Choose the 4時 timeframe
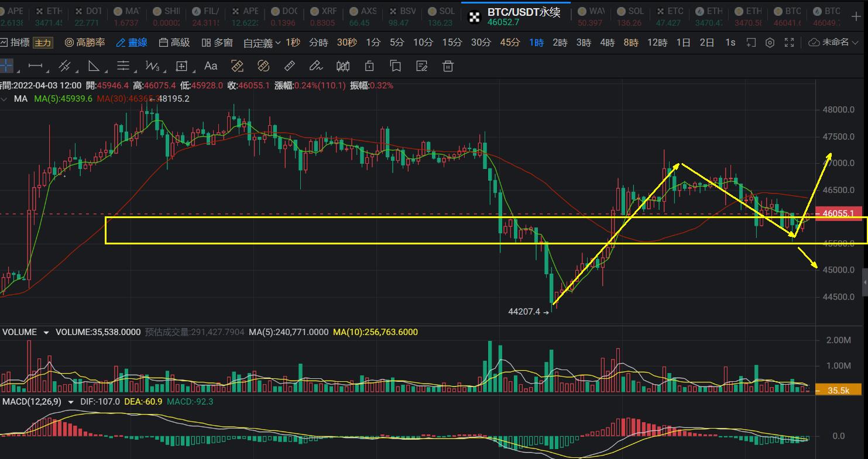 pos(607,43)
